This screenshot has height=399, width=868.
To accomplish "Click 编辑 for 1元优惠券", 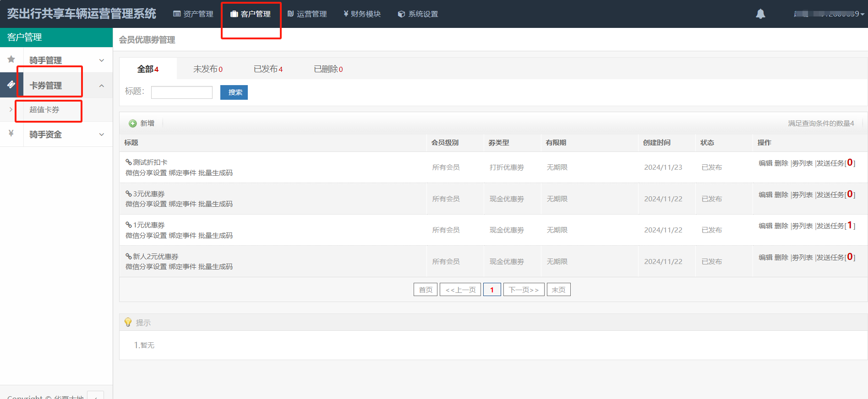I will 765,226.
